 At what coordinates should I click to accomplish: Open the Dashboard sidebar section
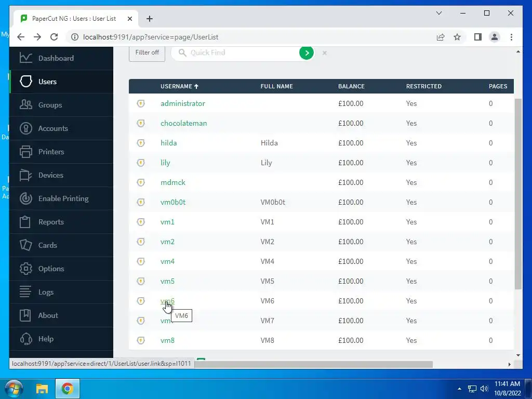coord(61,58)
